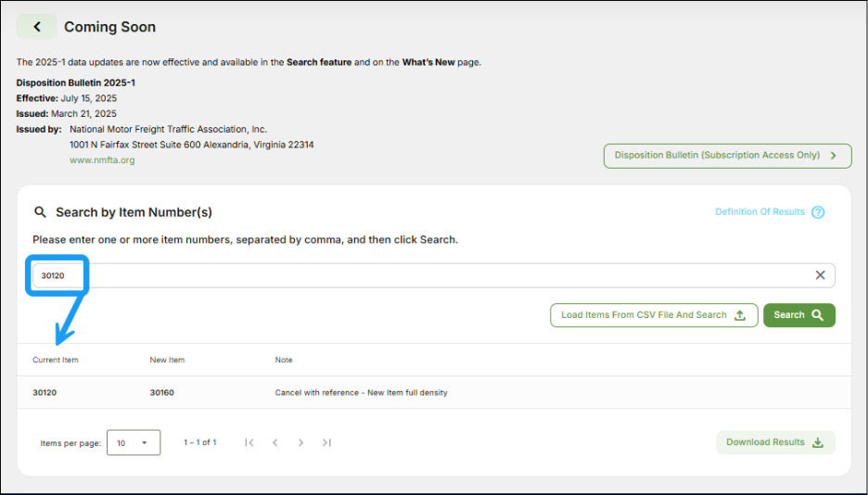Screen dimensions: 868x495
Task: Go to previous results page
Action: pos(275,443)
